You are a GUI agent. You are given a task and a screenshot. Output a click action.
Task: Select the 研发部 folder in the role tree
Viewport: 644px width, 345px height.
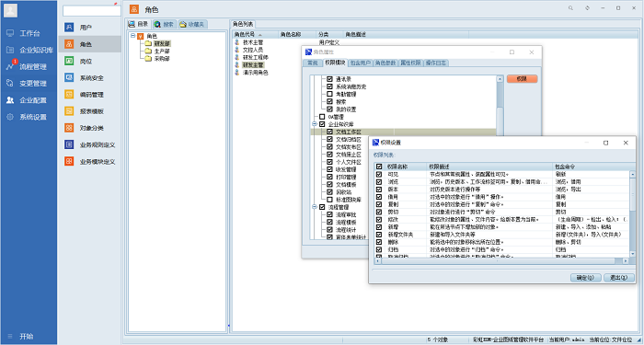[x=162, y=43]
